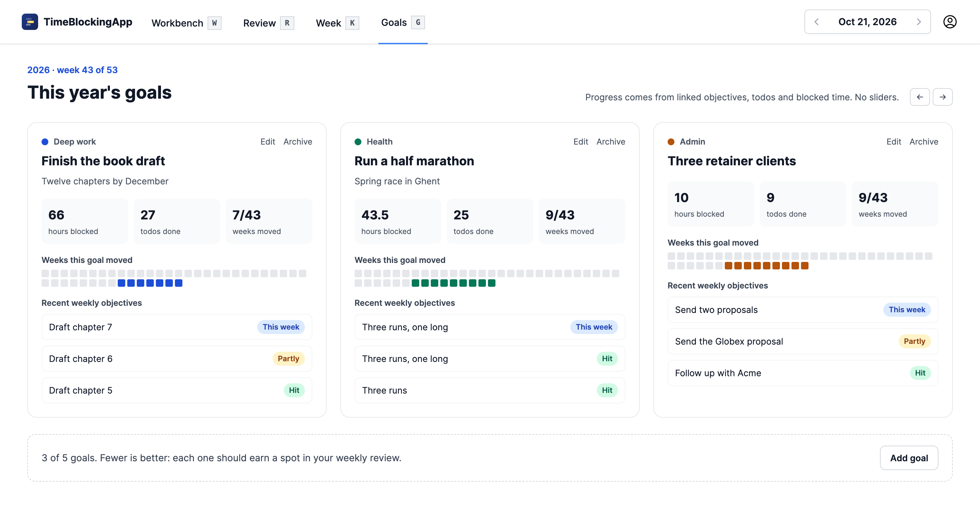Go to previous date with left chevron
The width and height of the screenshot is (980, 515).
816,22
